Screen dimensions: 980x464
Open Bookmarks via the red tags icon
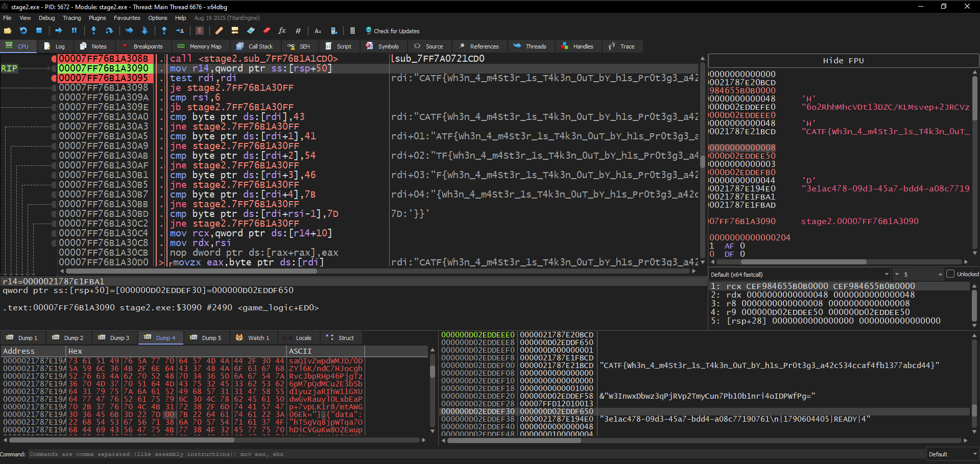pos(267,31)
